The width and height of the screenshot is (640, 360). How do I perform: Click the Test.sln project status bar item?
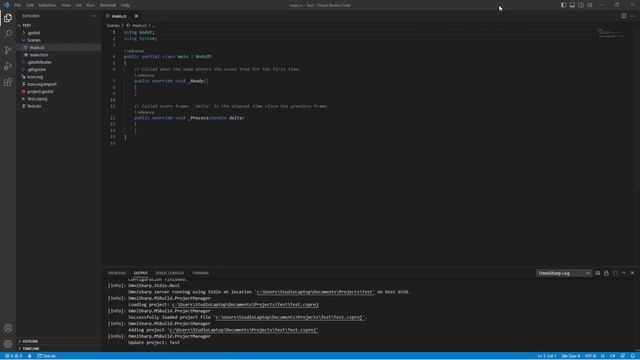(47, 356)
